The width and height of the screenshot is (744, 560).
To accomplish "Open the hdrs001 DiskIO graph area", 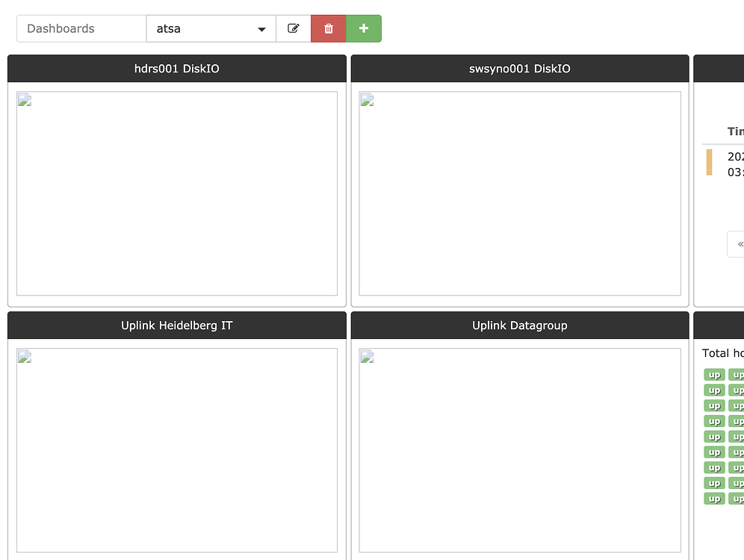I will click(x=177, y=193).
